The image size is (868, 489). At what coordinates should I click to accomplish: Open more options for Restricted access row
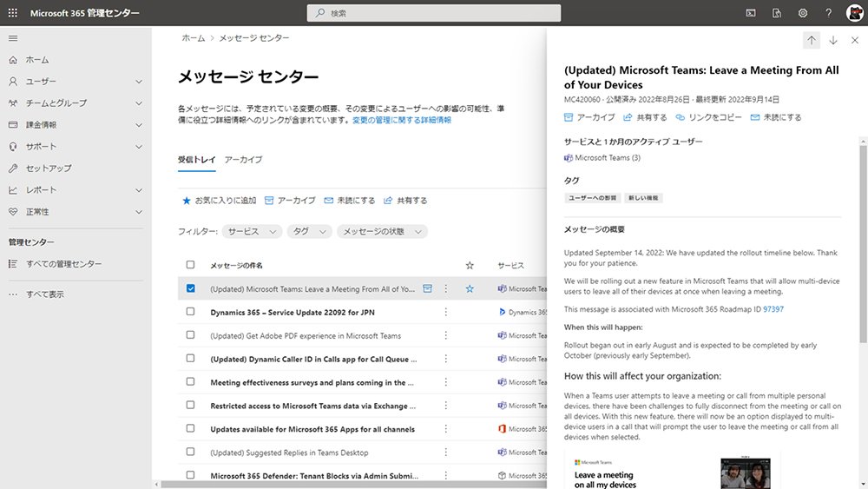tap(445, 406)
